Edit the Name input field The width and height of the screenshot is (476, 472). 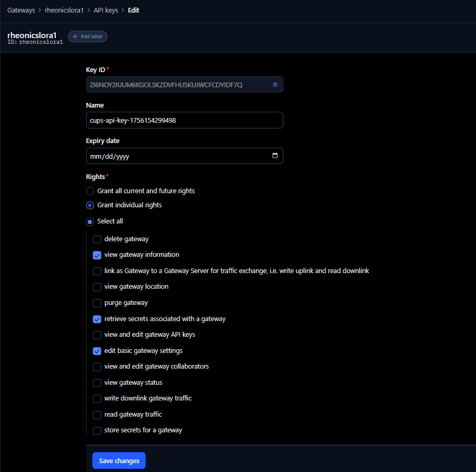pos(185,120)
